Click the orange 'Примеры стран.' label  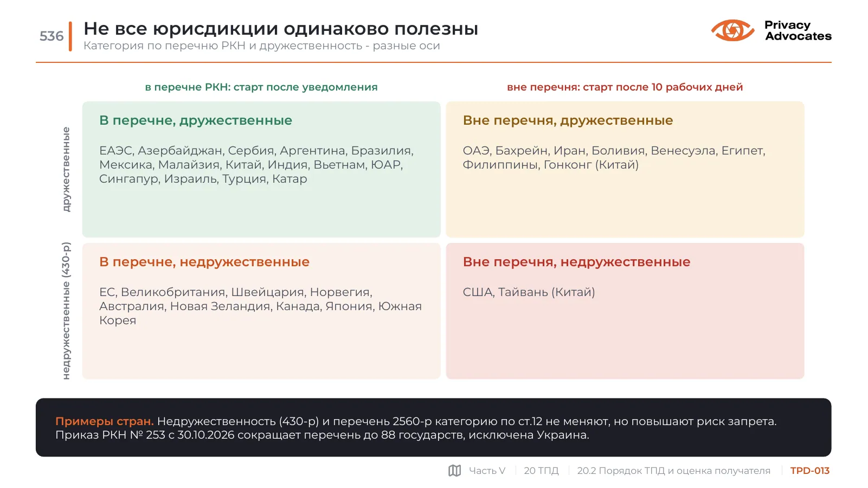coord(105,421)
